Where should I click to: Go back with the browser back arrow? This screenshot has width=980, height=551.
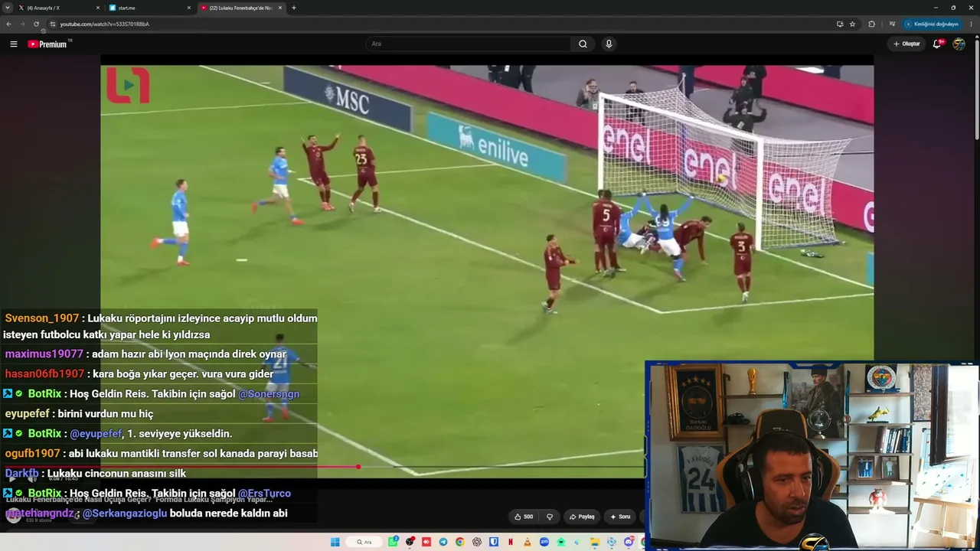coord(8,24)
